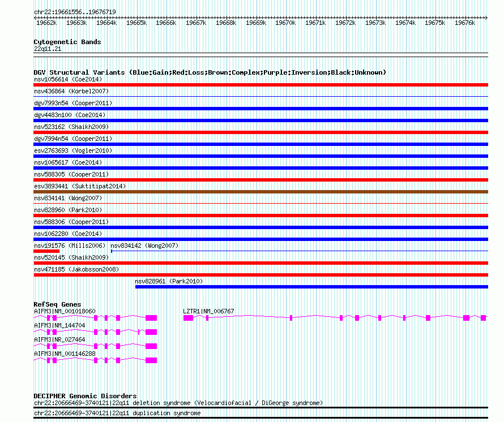This screenshot has width=504, height=422.
Task: Click the 22q11.21 band label
Action: pos(48,49)
